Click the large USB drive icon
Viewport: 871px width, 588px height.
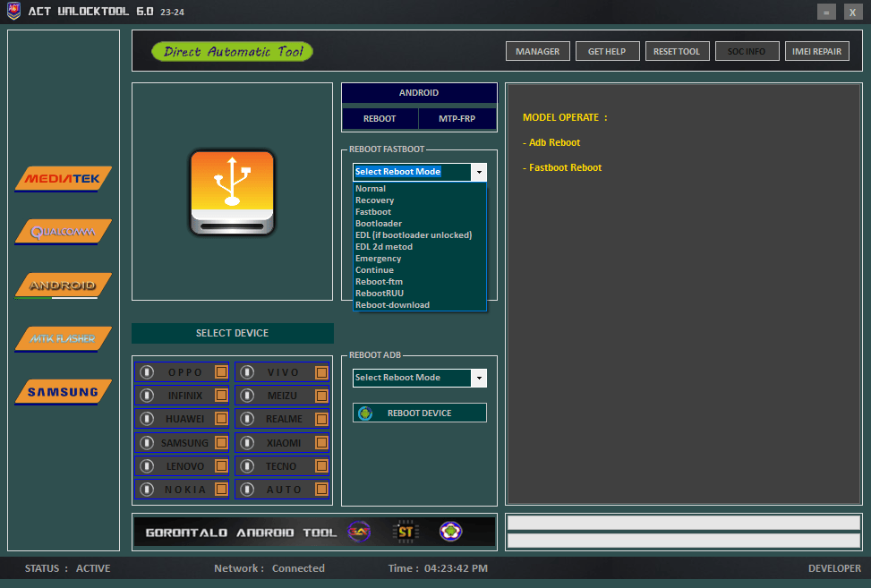pyautogui.click(x=232, y=192)
